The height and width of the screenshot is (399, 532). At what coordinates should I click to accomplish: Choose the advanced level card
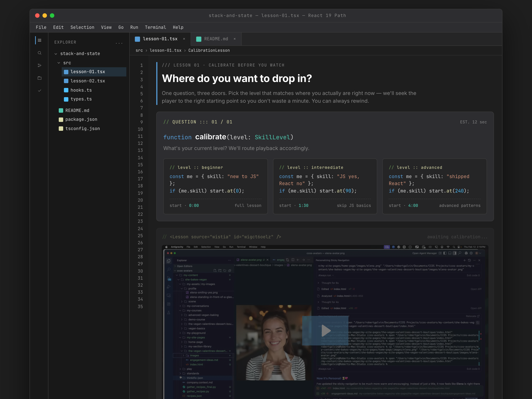[435, 186]
